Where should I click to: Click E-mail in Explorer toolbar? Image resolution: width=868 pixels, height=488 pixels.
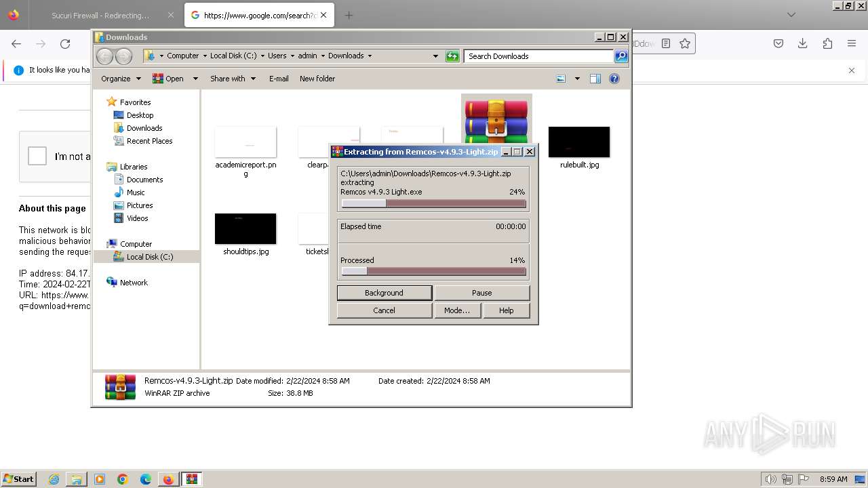(x=279, y=79)
